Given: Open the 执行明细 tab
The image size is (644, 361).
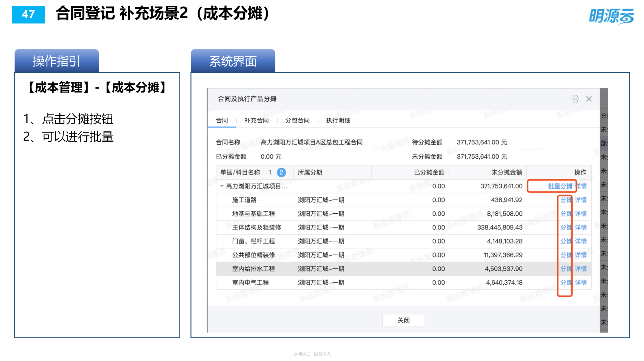Looking at the screenshot, I should pyautogui.click(x=338, y=120).
